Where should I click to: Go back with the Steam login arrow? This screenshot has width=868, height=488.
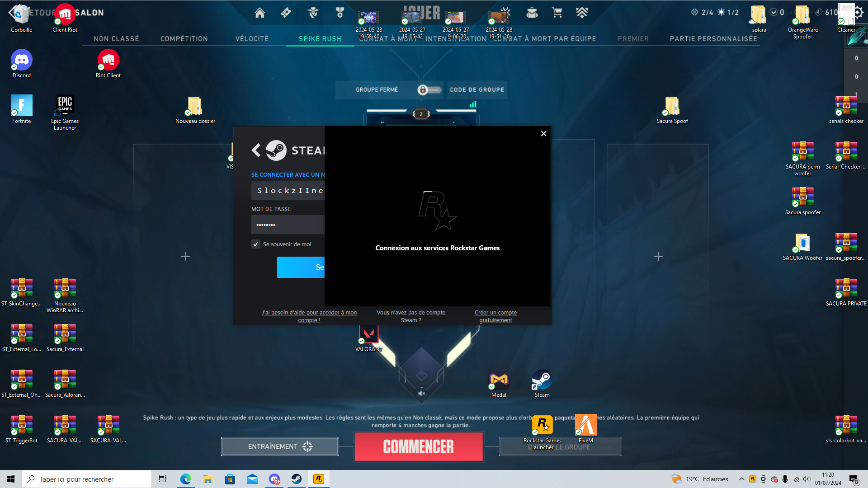[256, 150]
